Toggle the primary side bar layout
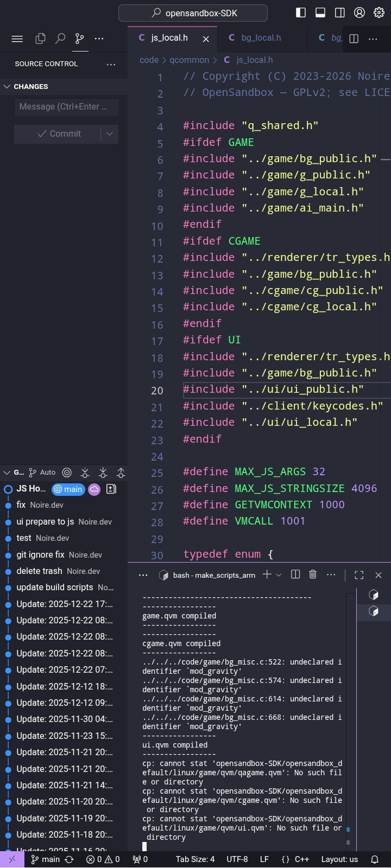Screen dimensions: 391x868 [x=300, y=12]
